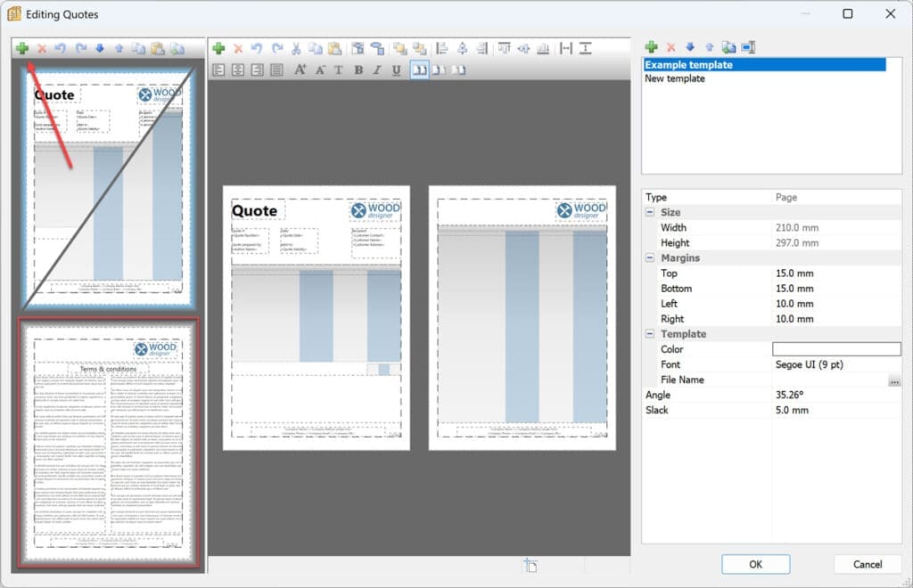Move page up with arrow above thumbnails

(119, 49)
